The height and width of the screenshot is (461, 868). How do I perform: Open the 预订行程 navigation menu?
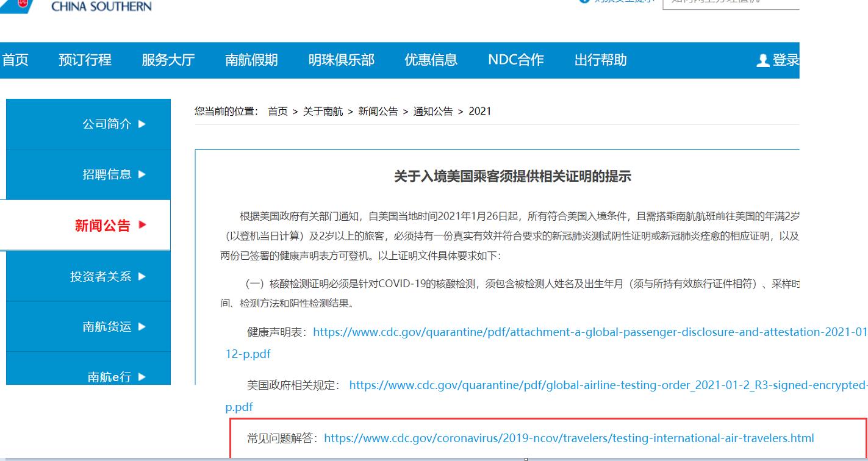coord(86,60)
